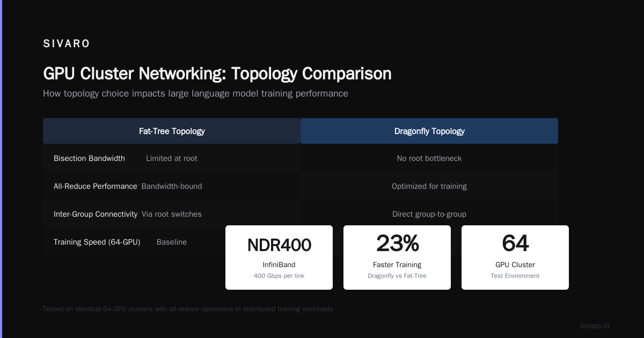Select the Bisection Bandwidth row label
The image size is (644, 338).
click(89, 158)
